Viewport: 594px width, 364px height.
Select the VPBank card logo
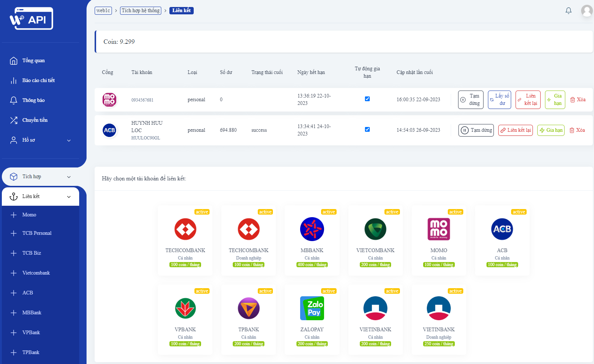(x=185, y=308)
